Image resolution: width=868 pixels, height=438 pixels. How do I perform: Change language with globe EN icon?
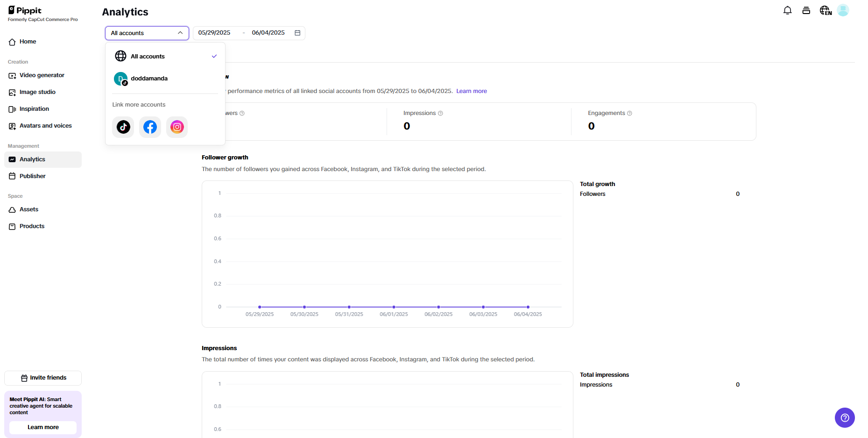826,10
